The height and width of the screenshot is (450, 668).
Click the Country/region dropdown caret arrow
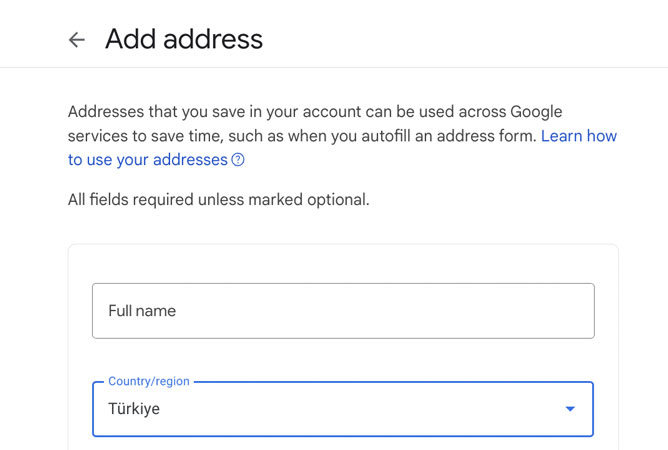(x=570, y=409)
